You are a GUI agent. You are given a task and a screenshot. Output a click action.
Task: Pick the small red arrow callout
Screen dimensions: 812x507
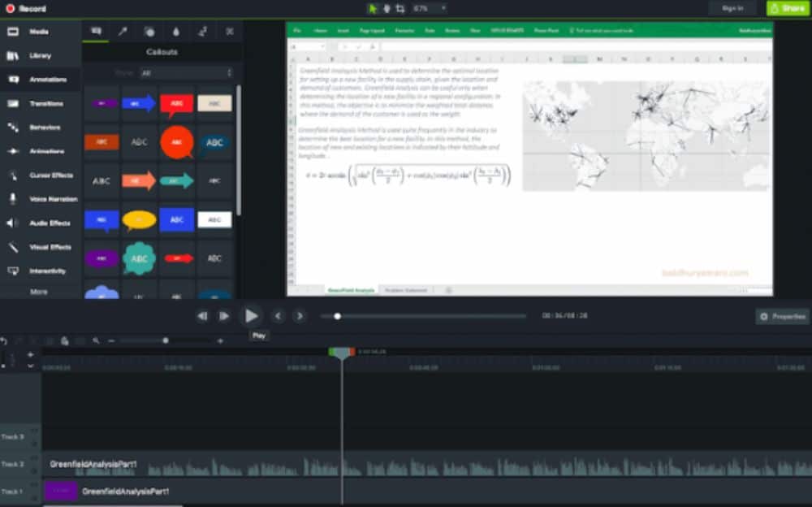178,258
